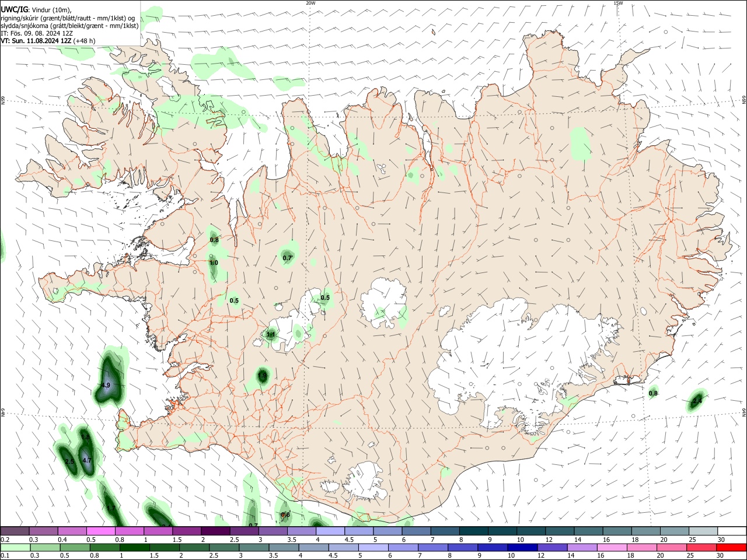Pick the medium green 0.5 swatch in bottom legend row
The image size is (747, 560).
(75, 547)
